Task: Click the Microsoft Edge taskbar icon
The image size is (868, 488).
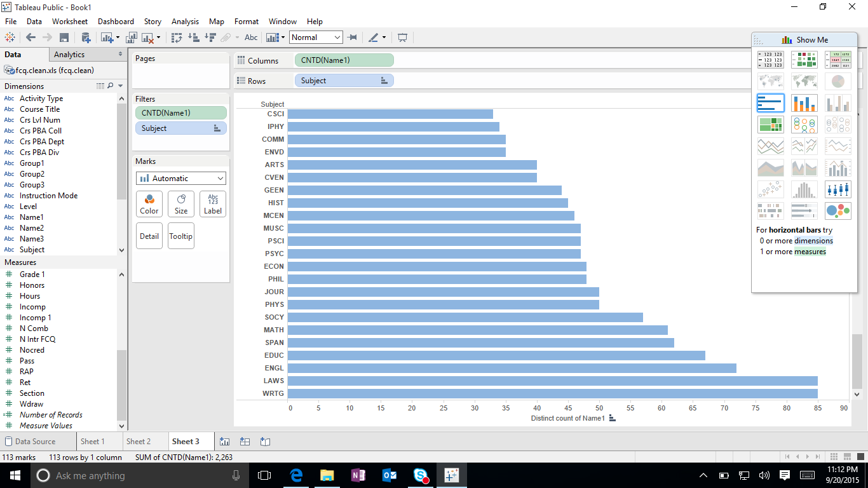Action: click(296, 475)
